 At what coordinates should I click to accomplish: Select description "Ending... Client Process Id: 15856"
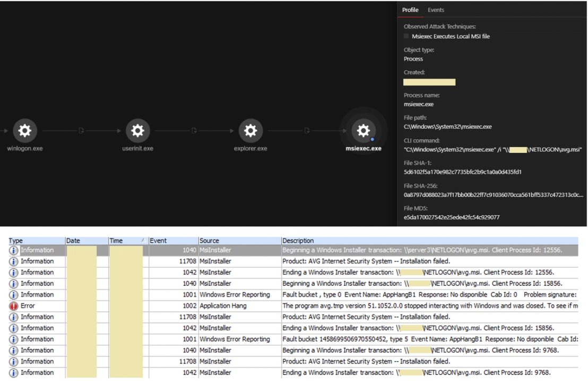[418, 328]
